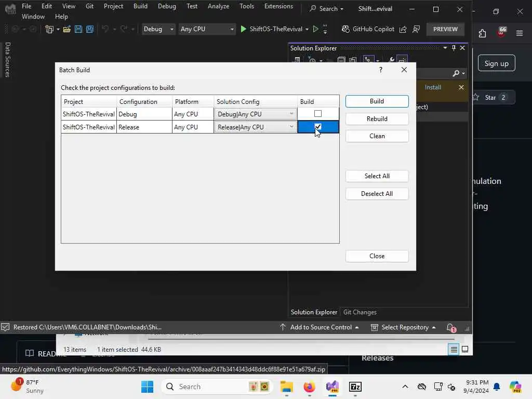Open the Debug|Any CPU solution config dropdown
This screenshot has height=399, width=532.
click(256, 114)
